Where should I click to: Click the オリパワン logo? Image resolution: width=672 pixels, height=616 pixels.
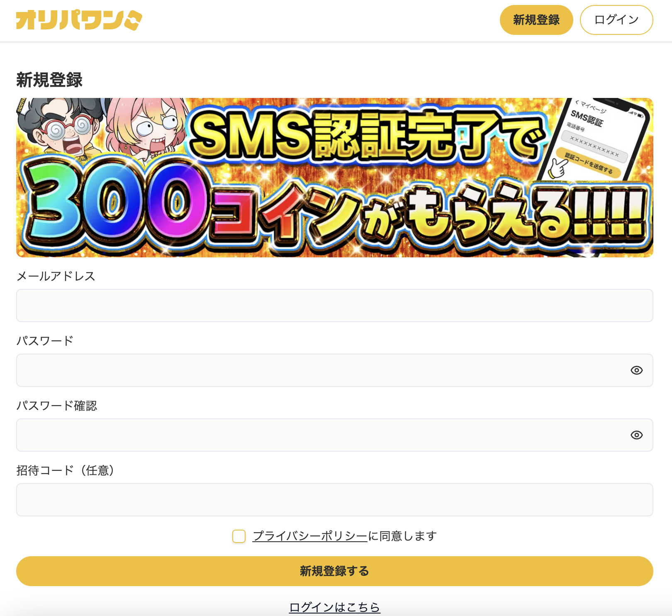pyautogui.click(x=79, y=20)
